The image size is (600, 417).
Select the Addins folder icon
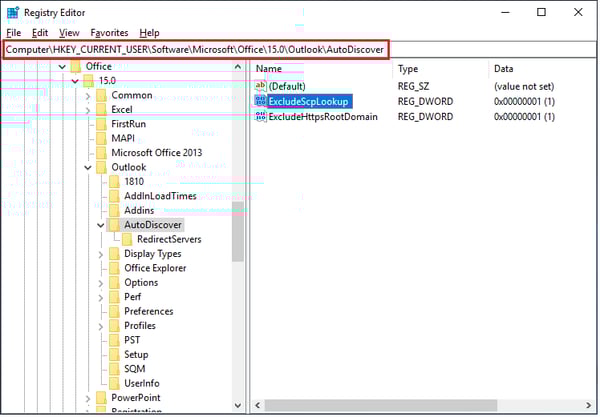(114, 210)
